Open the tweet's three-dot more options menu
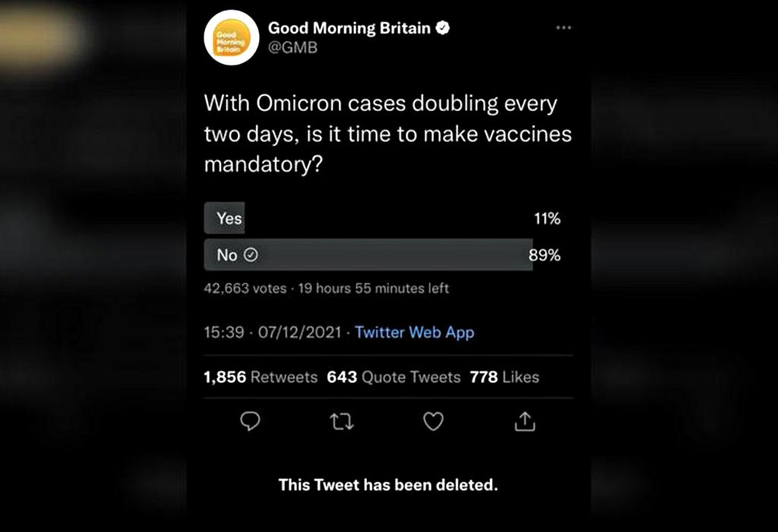The width and height of the screenshot is (778, 532). tap(563, 28)
